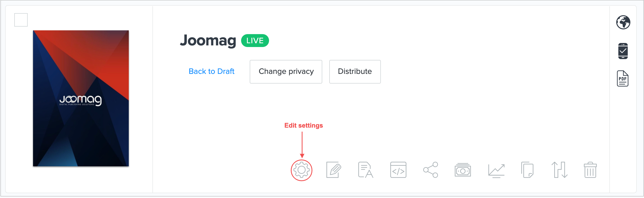The image size is (644, 198).
Task: Open the publication editor pencil icon
Action: point(334,170)
